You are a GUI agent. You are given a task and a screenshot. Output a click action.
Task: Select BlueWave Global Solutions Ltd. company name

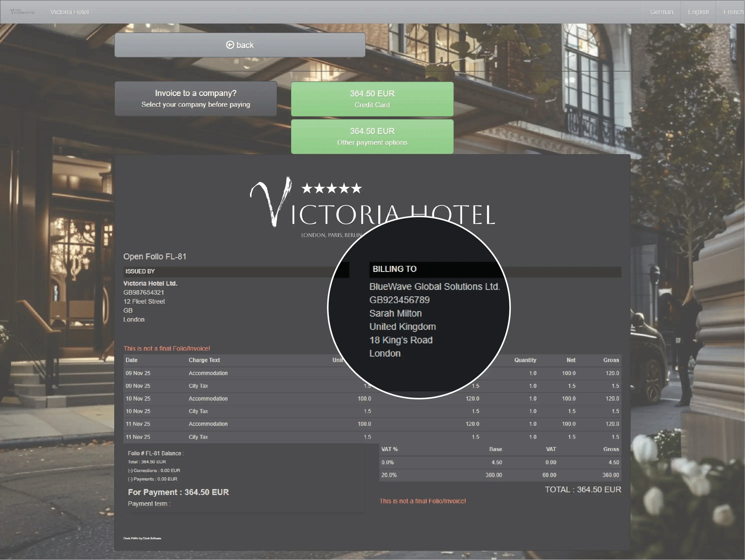click(x=434, y=287)
